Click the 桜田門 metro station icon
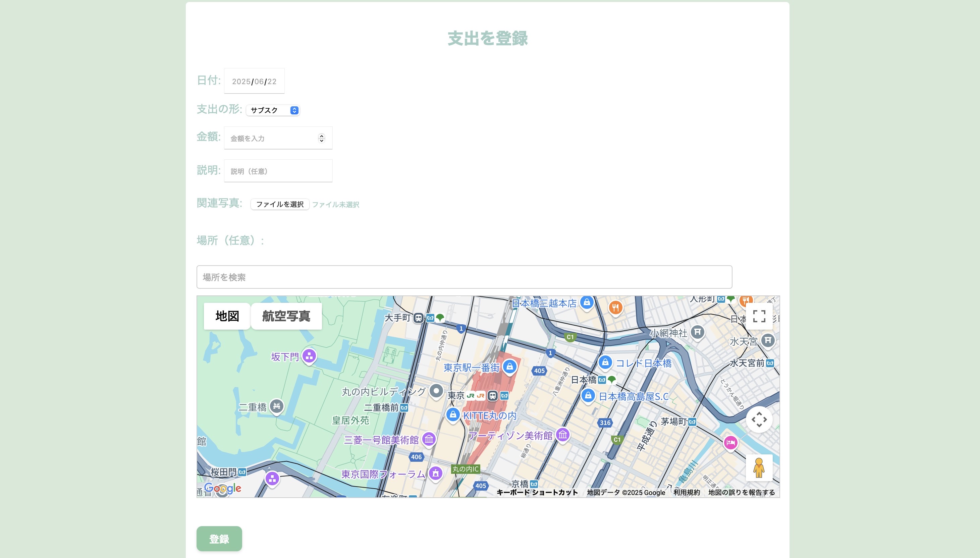Image resolution: width=980 pixels, height=558 pixels. 242,472
